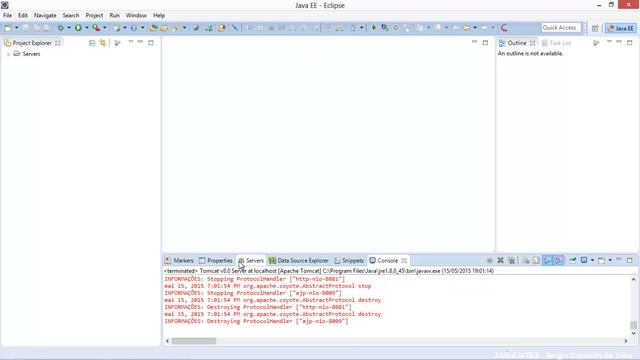This screenshot has height=360, width=640.
Task: Click the Launch Web Services Explorer icon
Action: [x=222, y=28]
